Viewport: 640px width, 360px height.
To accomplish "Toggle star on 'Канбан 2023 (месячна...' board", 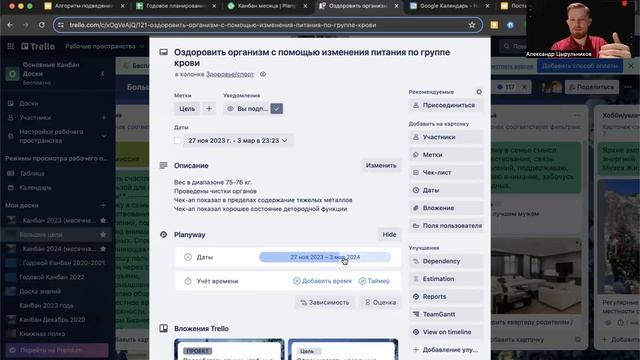I will click(x=103, y=220).
